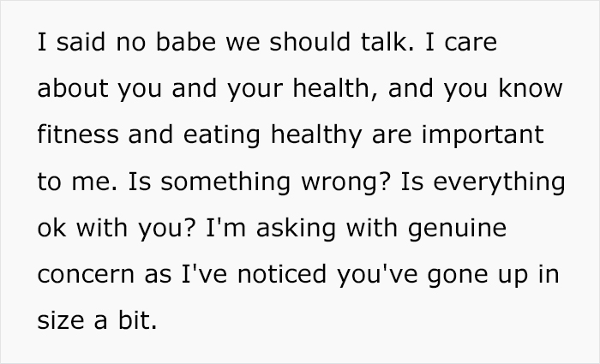The height and width of the screenshot is (364, 600).
Task: Click the word "genuine" in fifth line
Action: point(457,229)
